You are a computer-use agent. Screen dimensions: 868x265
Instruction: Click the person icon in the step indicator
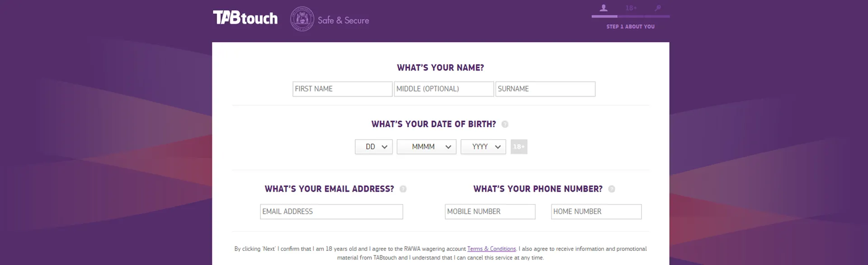604,8
